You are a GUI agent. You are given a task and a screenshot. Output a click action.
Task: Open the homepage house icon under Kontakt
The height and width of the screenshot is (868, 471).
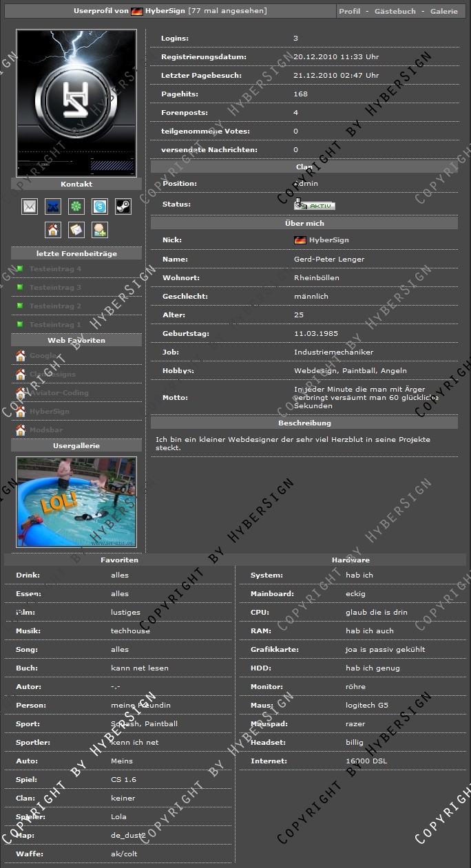pos(53,230)
